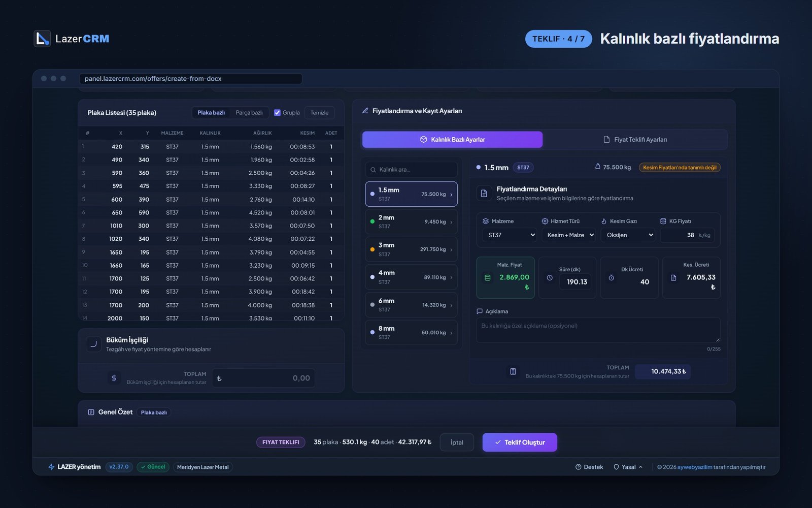Open the Fiyat Teklifi Ayarları tab

pos(635,139)
